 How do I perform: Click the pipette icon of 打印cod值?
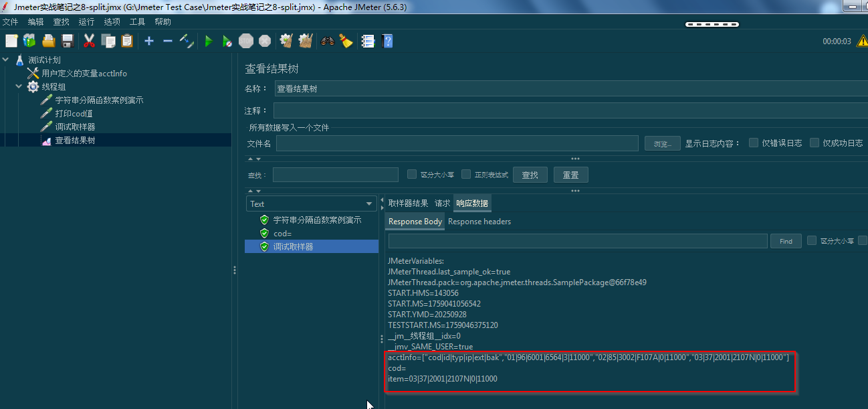pyautogui.click(x=47, y=113)
